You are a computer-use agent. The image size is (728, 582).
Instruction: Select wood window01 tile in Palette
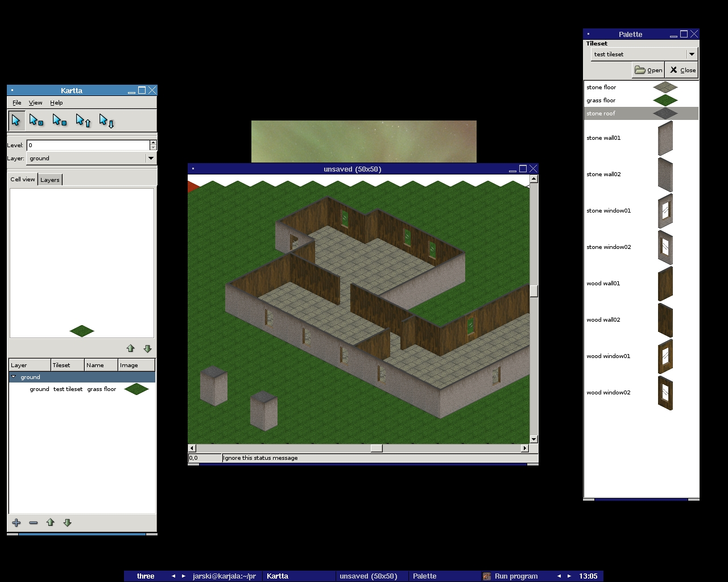tap(665, 356)
